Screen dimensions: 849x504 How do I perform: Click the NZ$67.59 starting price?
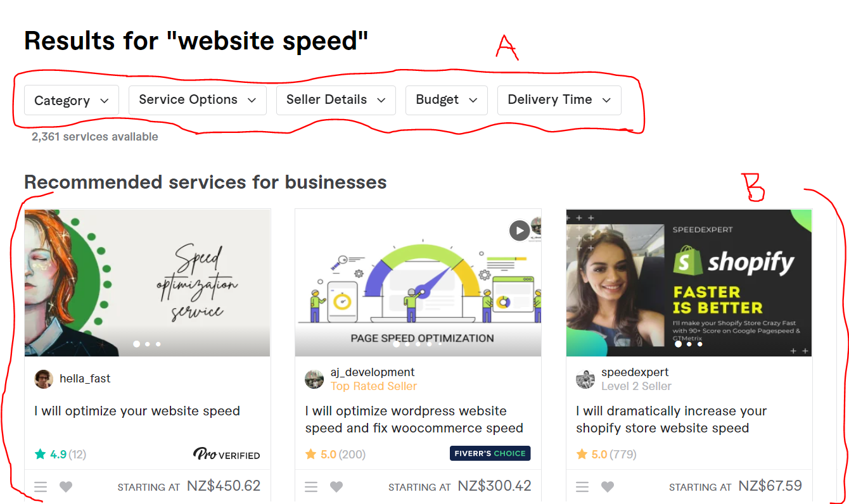[x=770, y=486]
